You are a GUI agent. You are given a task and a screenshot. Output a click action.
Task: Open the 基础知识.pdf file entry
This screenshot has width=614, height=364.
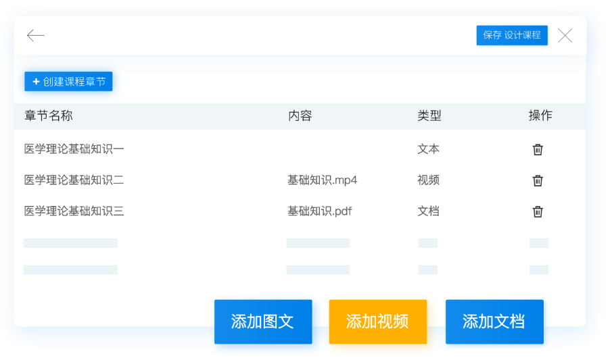(x=319, y=211)
